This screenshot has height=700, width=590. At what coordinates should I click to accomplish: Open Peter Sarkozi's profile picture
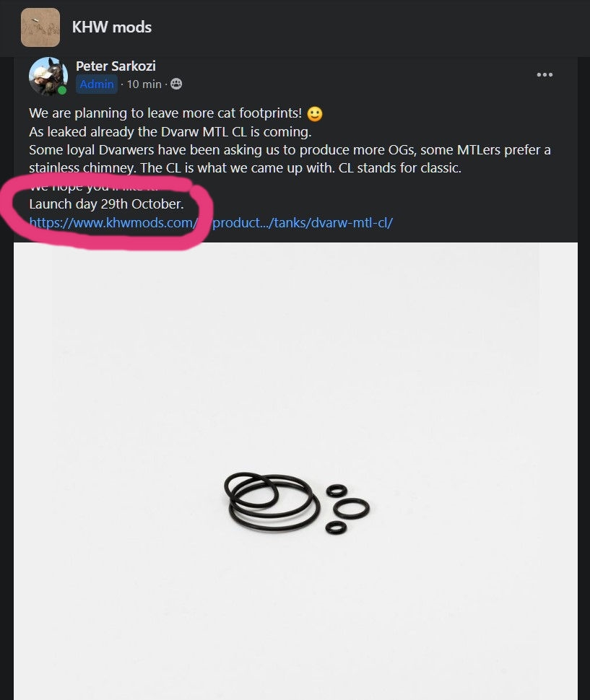click(x=48, y=76)
